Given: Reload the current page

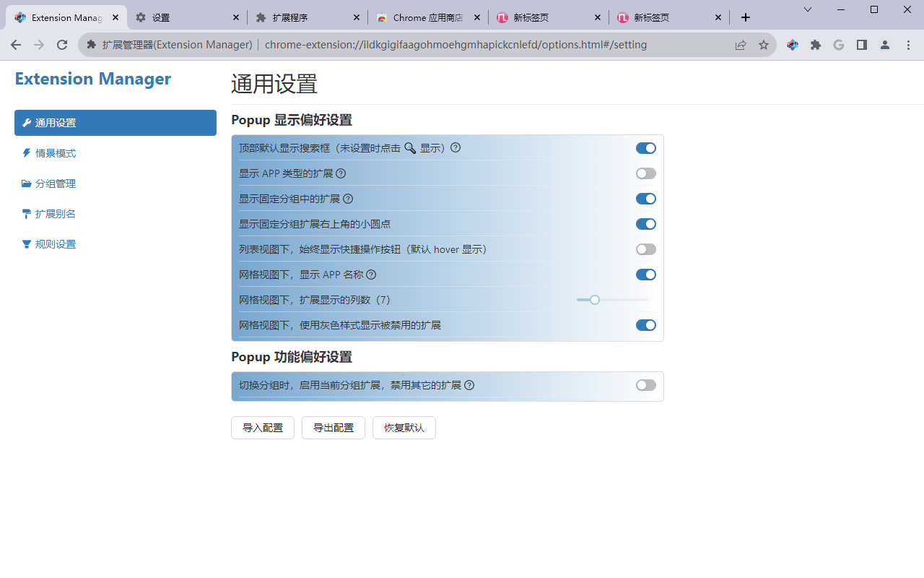Looking at the screenshot, I should click(62, 45).
